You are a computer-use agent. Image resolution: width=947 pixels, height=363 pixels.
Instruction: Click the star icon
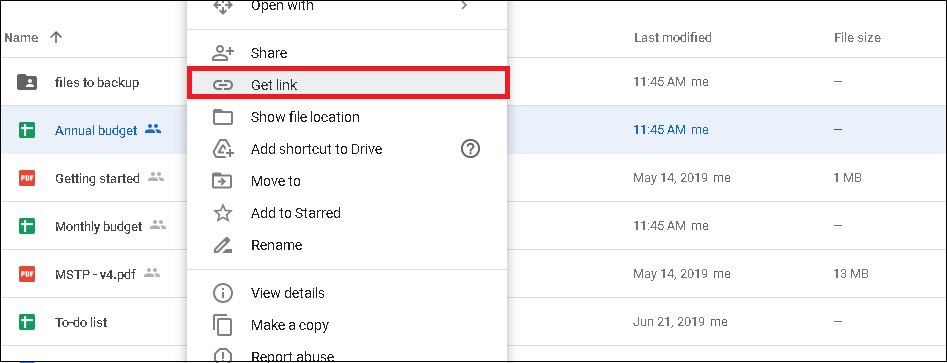click(223, 213)
